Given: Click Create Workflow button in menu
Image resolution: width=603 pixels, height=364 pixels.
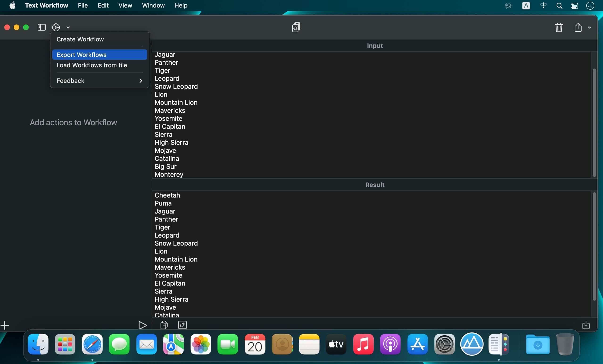Looking at the screenshot, I should [80, 39].
